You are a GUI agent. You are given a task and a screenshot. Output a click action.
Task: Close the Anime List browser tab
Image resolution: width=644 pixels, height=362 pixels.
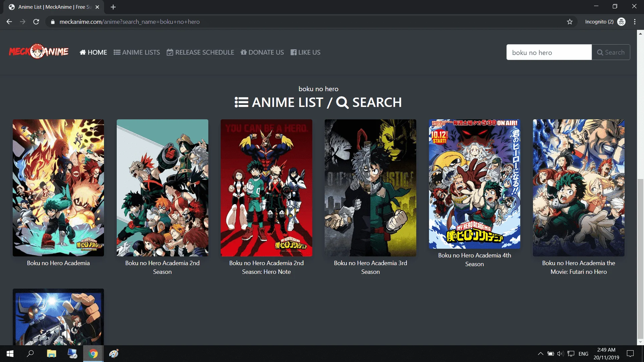point(97,7)
